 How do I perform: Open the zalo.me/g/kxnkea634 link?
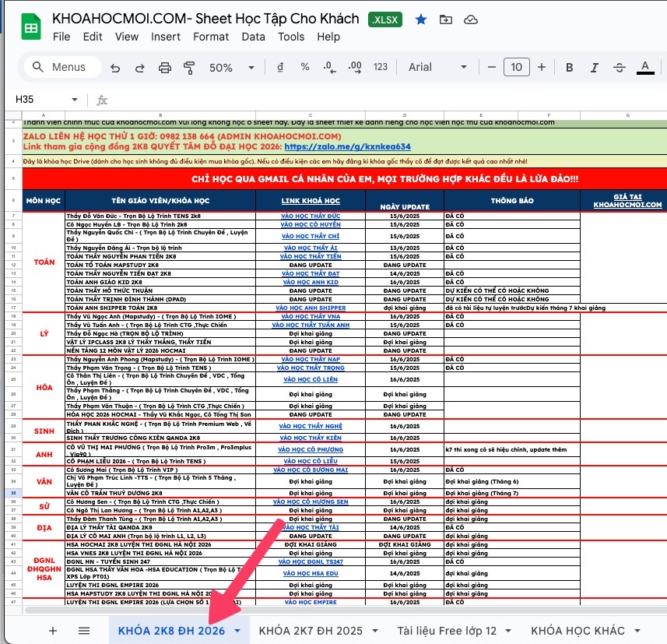tap(348, 147)
